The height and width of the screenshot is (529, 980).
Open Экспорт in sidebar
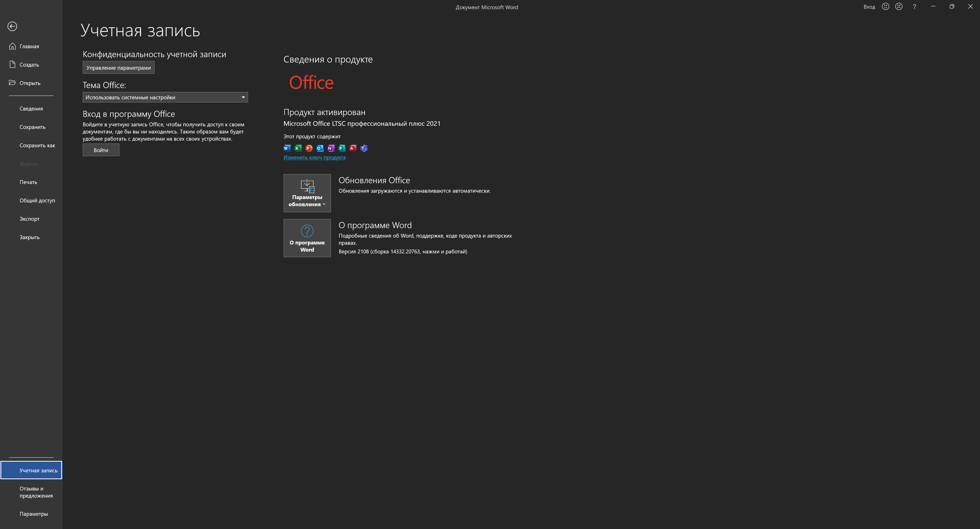(x=31, y=219)
